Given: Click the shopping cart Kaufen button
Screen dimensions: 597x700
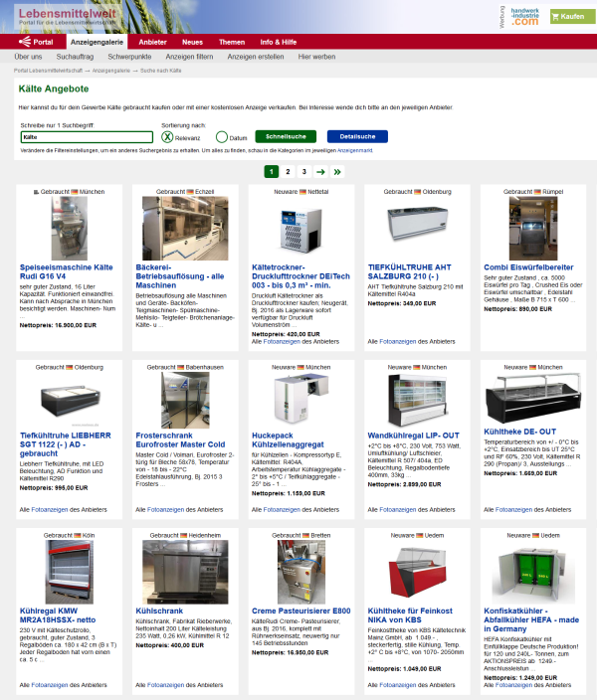Looking at the screenshot, I should click(x=572, y=17).
